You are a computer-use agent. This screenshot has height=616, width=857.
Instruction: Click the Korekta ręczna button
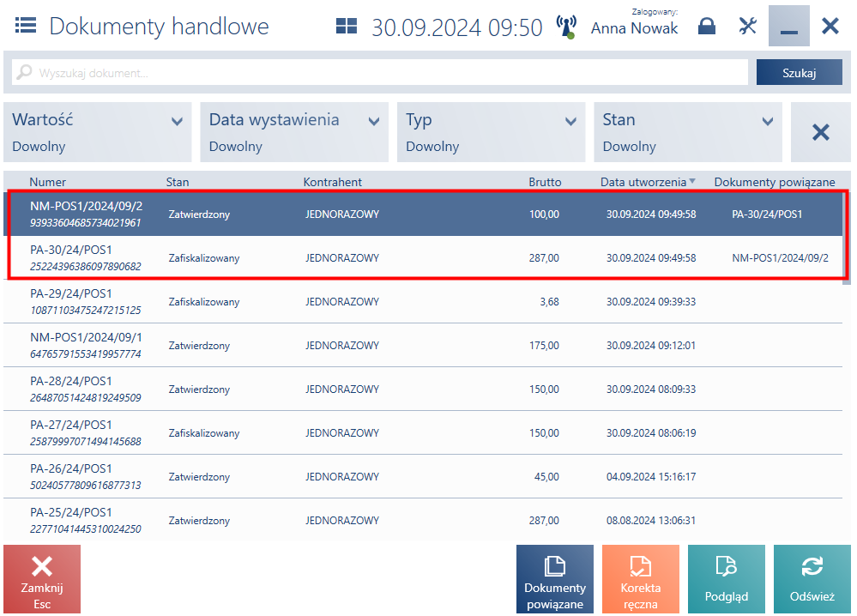[641, 579]
